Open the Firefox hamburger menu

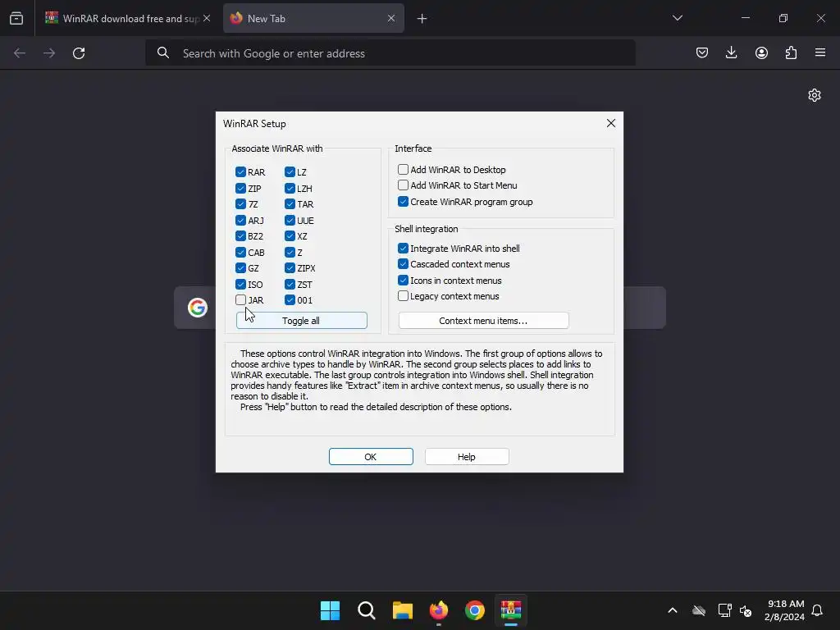click(820, 52)
